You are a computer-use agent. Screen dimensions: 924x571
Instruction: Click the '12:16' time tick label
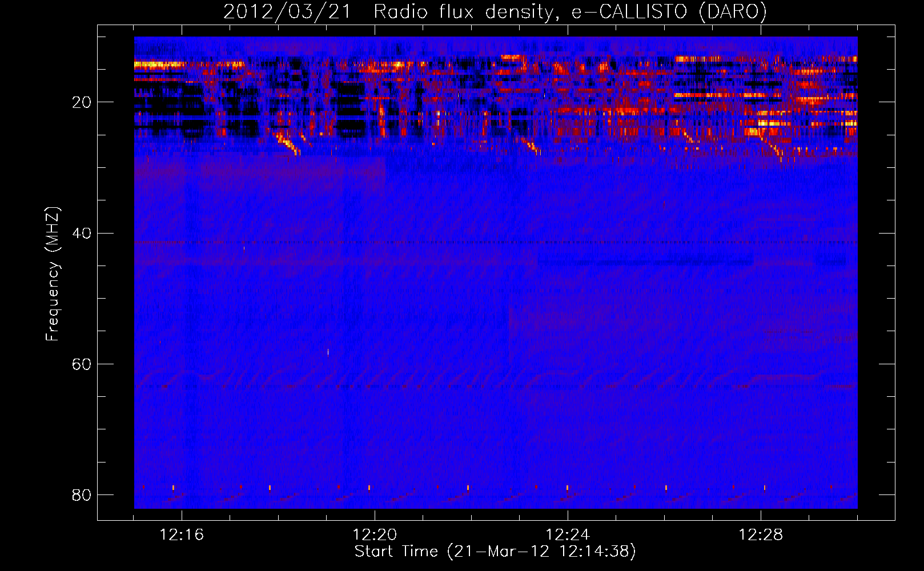[182, 535]
